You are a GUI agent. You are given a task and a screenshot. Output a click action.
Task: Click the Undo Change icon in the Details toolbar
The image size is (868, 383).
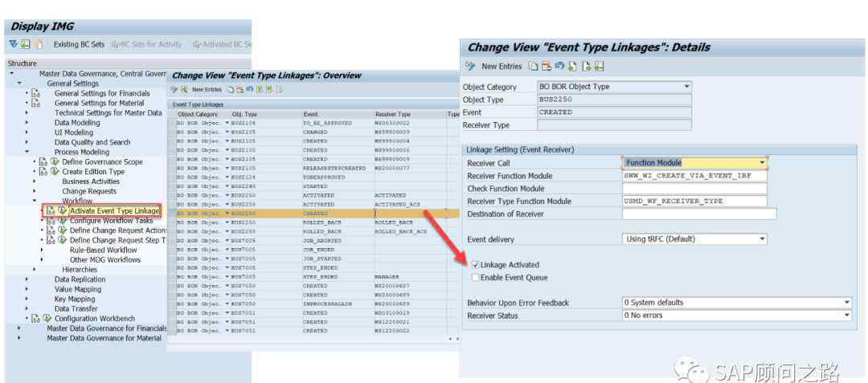559,67
